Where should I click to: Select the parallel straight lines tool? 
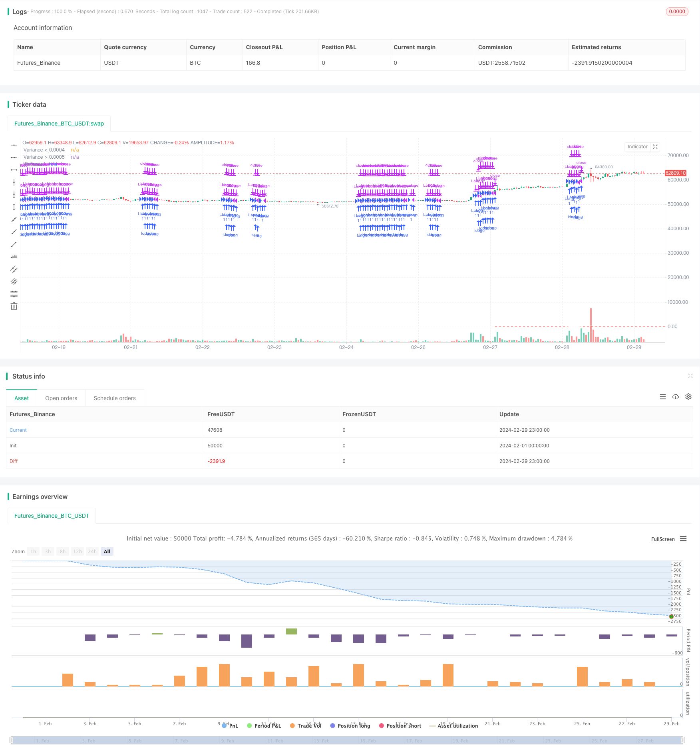14,281
